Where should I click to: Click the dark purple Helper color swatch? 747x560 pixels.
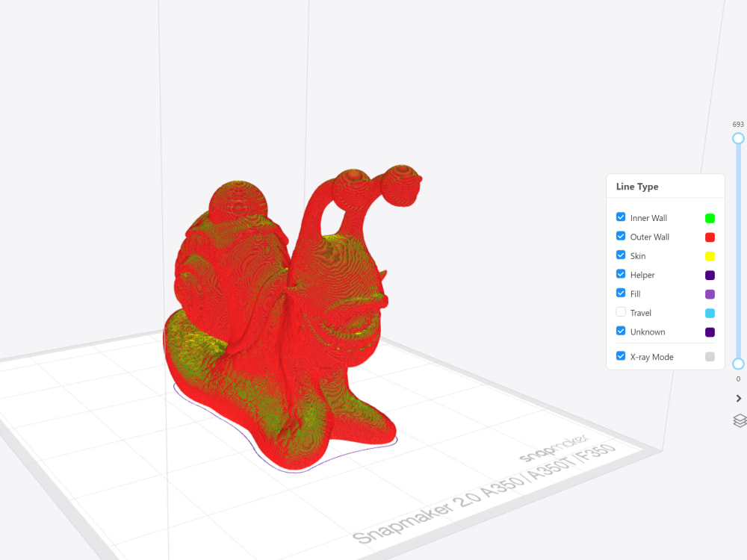pyautogui.click(x=710, y=276)
